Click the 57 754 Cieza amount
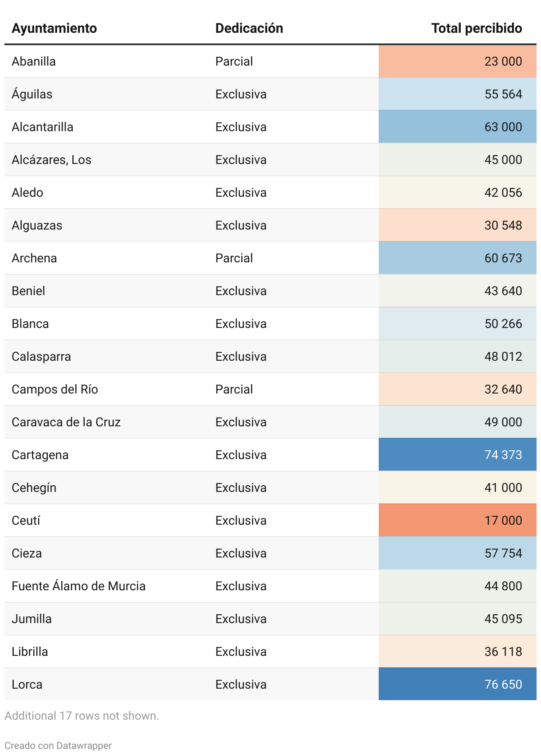541x756 pixels. pyautogui.click(x=503, y=553)
